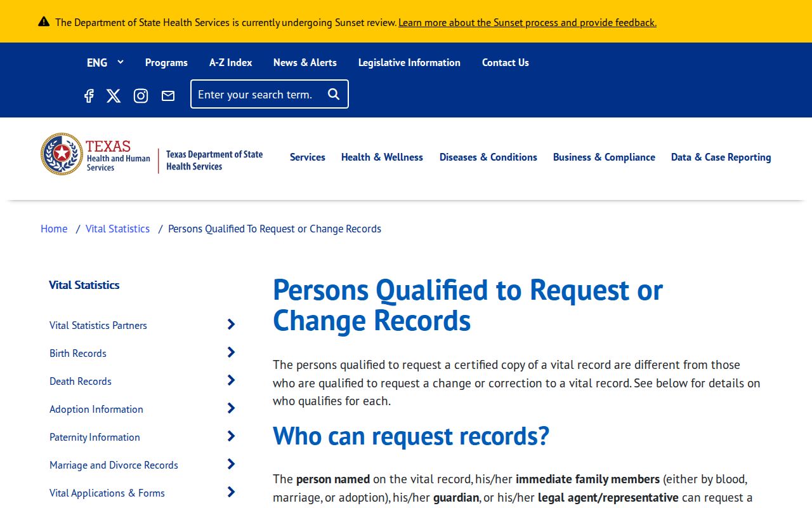812x508 pixels.
Task: Open the Instagram social icon
Action: click(141, 96)
